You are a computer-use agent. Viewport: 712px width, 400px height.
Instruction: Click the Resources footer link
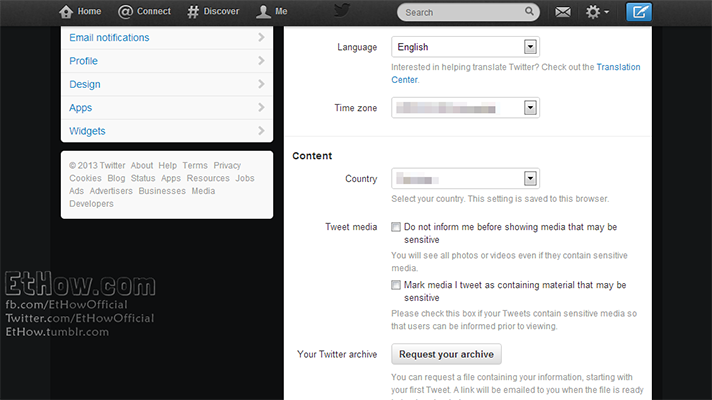point(208,178)
